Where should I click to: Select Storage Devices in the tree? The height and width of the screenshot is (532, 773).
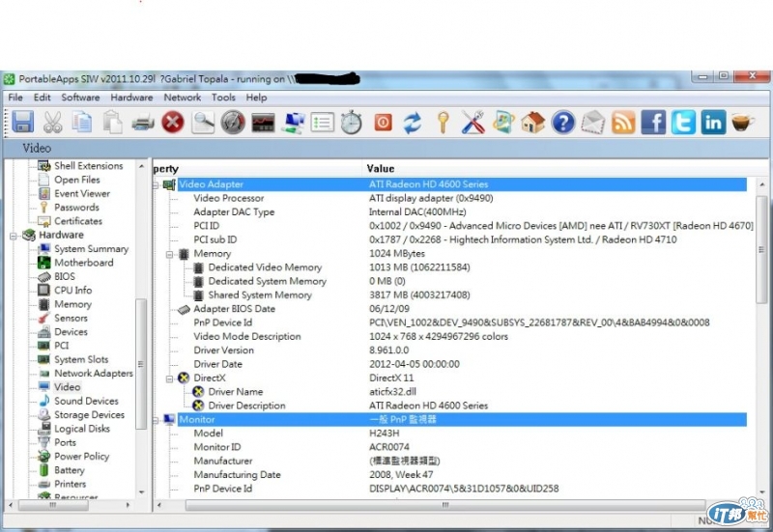(x=89, y=414)
